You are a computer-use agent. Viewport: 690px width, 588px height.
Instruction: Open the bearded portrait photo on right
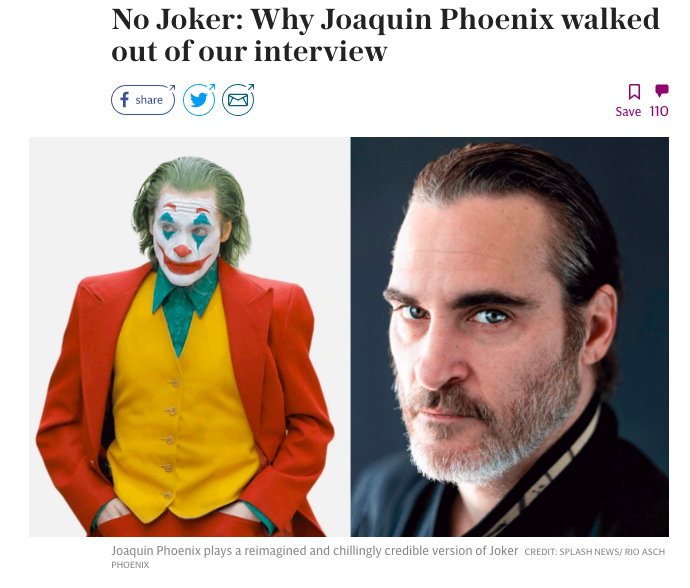tap(510, 337)
